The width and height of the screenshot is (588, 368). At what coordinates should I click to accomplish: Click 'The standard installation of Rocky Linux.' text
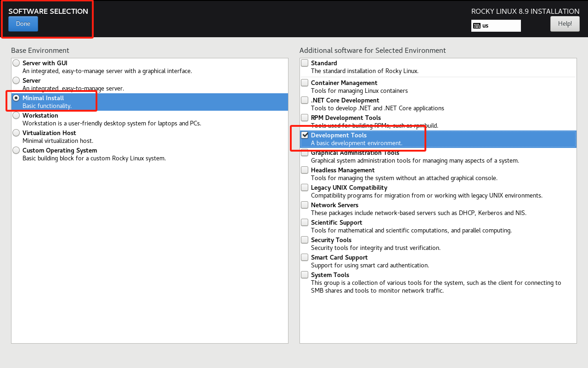click(x=365, y=71)
